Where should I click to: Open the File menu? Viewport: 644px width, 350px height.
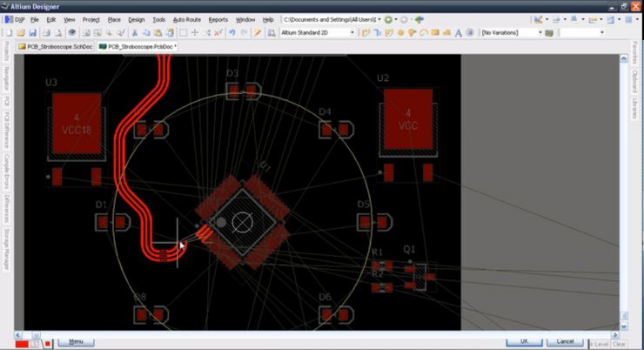pos(35,19)
